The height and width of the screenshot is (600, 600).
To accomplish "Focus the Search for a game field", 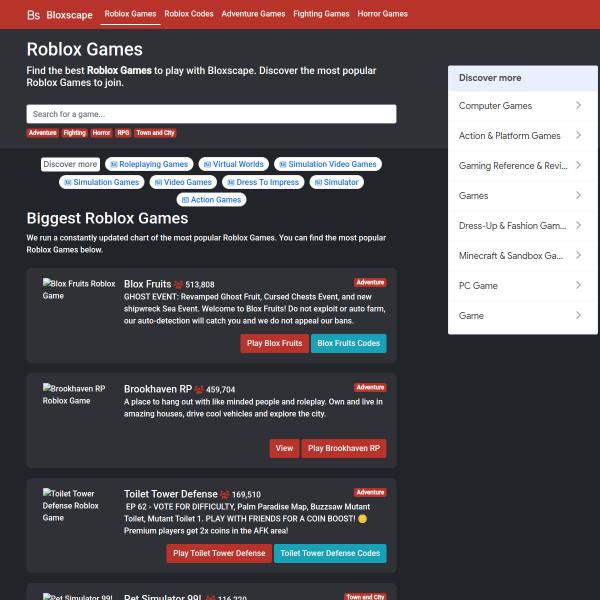I will click(211, 114).
